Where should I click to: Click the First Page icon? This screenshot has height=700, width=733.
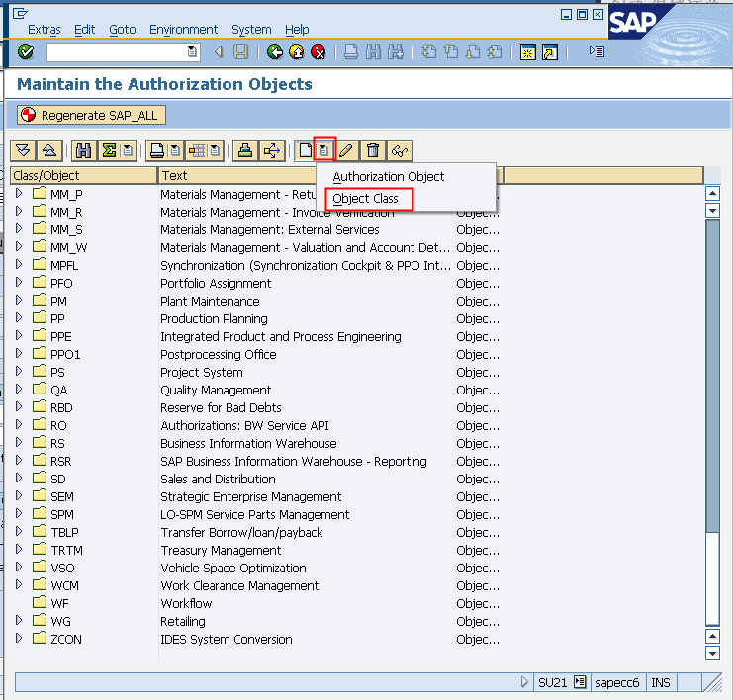click(428, 51)
